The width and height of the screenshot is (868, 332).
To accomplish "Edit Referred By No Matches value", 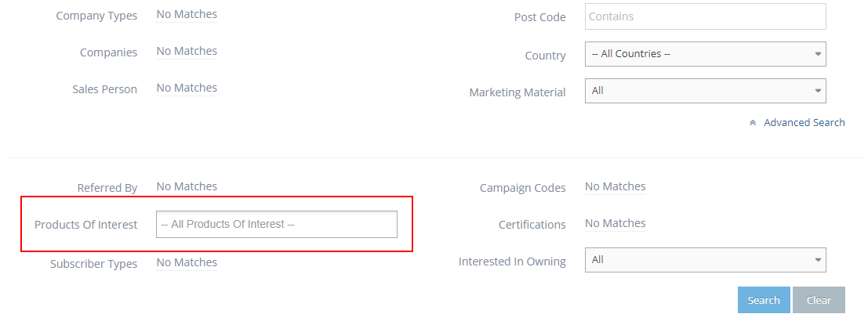I will coord(187,186).
